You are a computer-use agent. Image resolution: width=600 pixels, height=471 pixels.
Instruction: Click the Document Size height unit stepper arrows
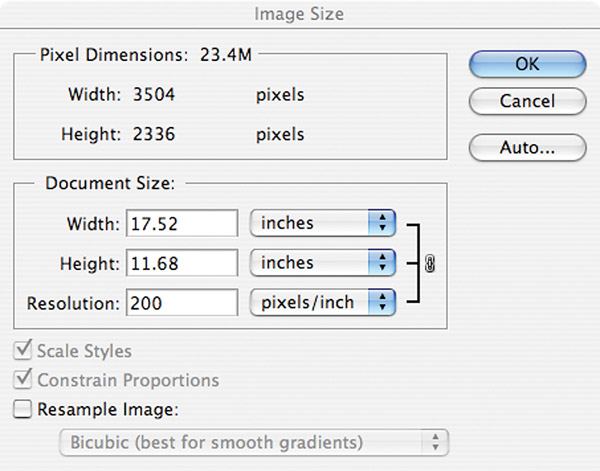382,262
